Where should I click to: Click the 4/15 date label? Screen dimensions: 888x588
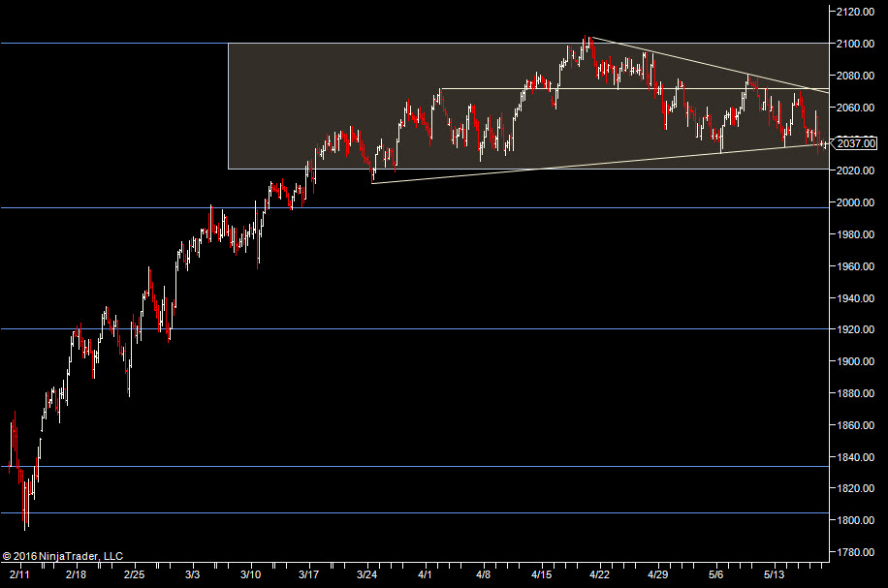541,575
